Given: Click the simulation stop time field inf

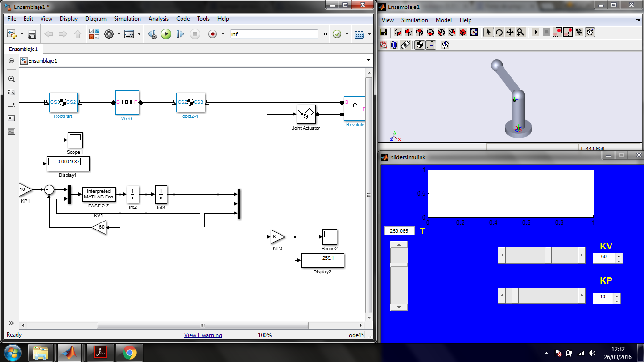Looking at the screenshot, I should [x=274, y=34].
